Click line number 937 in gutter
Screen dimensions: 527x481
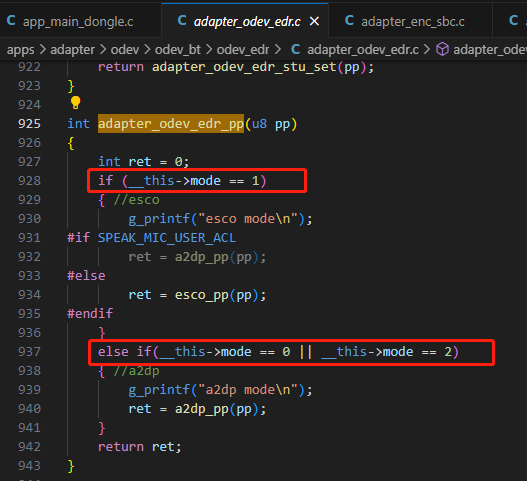[x=29, y=352]
